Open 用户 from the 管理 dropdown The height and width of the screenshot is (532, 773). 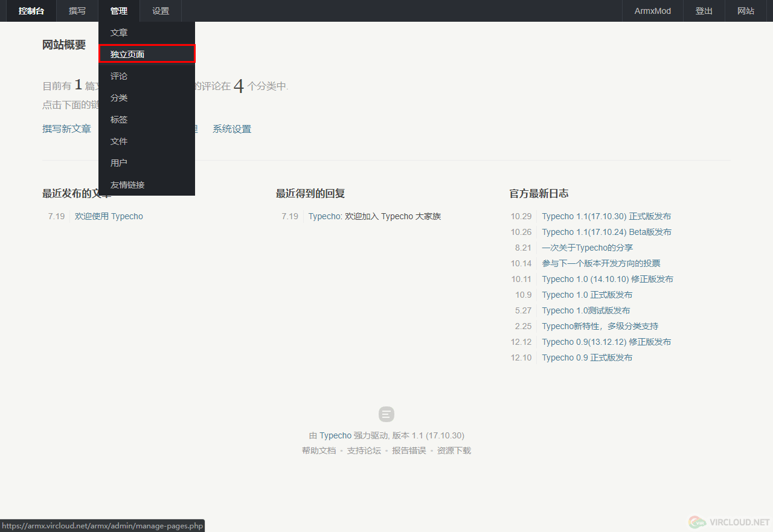click(147, 163)
